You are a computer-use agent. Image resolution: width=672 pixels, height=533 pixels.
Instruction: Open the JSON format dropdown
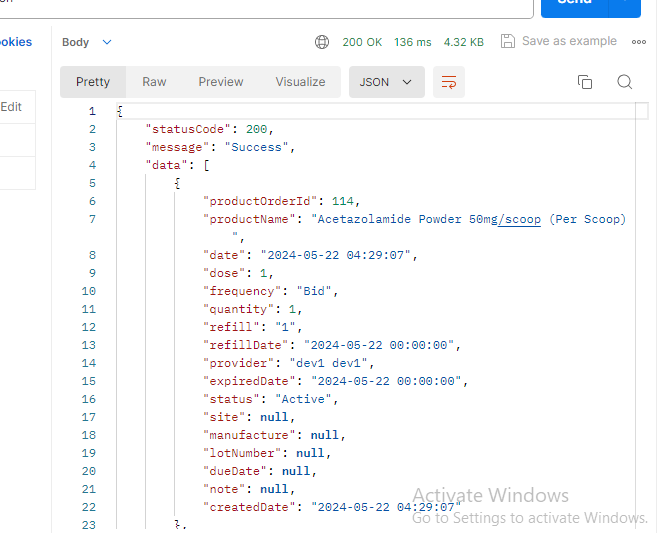[x=387, y=82]
